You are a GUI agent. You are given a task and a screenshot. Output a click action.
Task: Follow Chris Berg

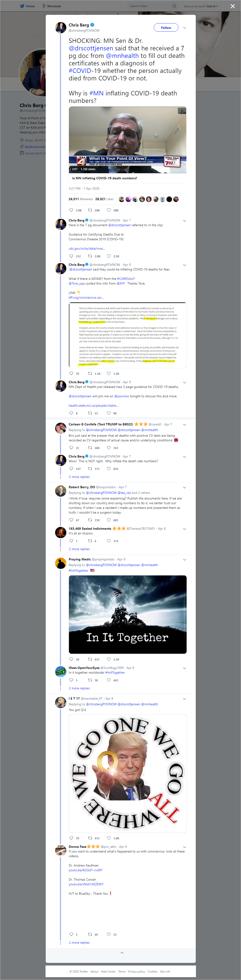tap(166, 28)
